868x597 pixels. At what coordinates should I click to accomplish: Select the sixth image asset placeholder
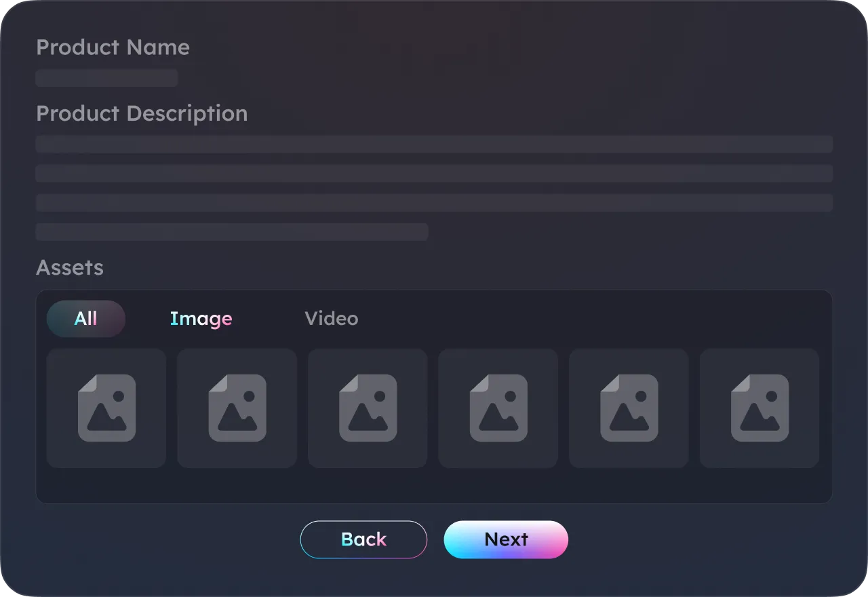click(x=759, y=408)
